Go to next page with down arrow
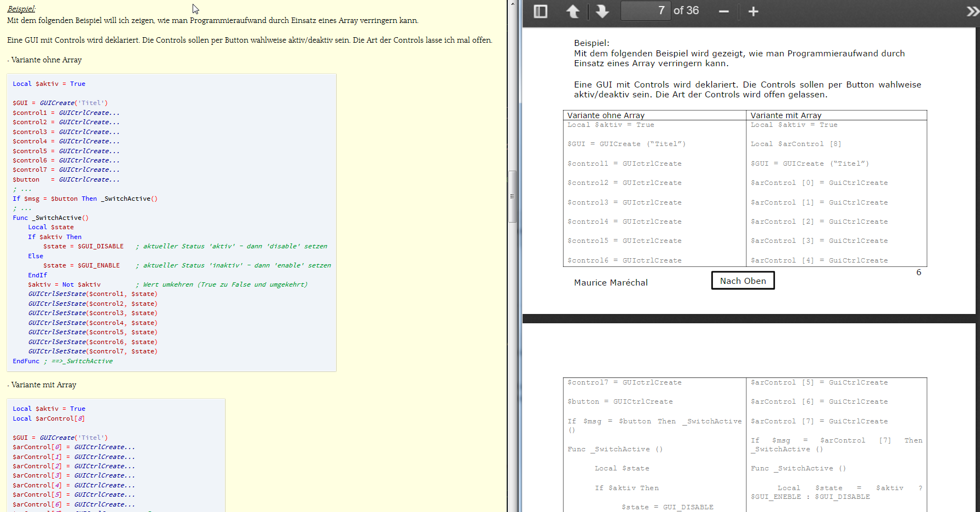Viewport: 980px width, 512px height. pos(602,11)
